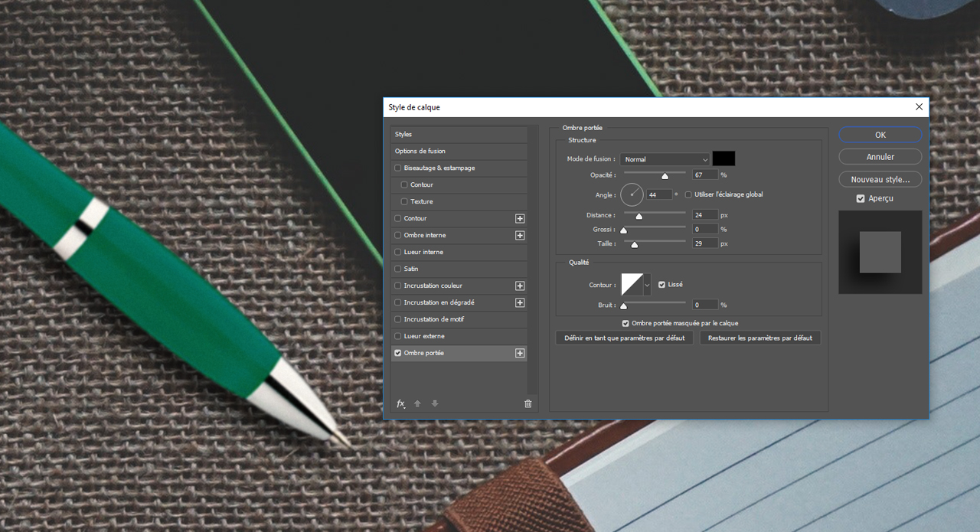Image resolution: width=980 pixels, height=532 pixels.
Task: Click the style preview thumbnail
Action: click(x=880, y=253)
